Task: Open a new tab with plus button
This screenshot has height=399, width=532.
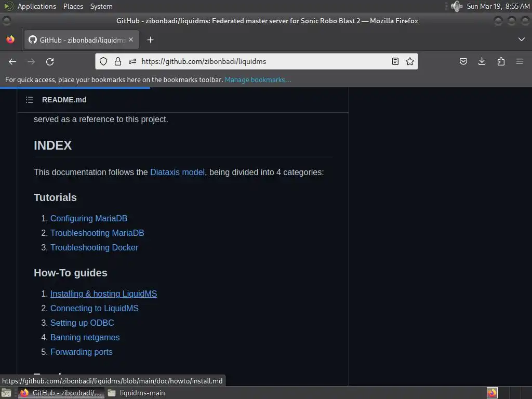Action: pyautogui.click(x=150, y=40)
